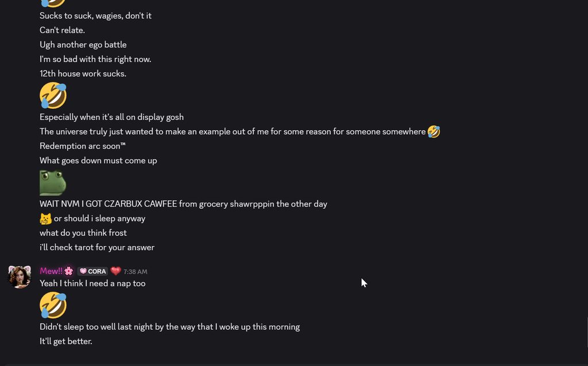Open the Mew!! username profile
This screenshot has height=366, width=588.
point(51,271)
